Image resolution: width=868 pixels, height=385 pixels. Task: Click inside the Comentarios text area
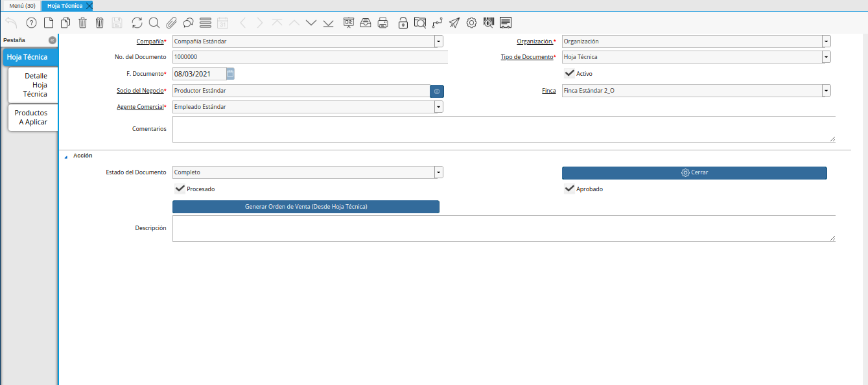[502, 129]
